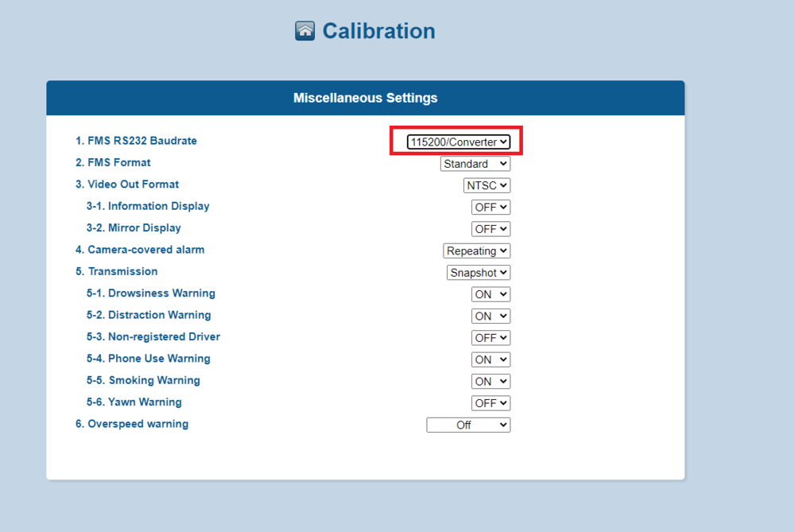Open the FMS Format dropdown showing Standard
This screenshot has height=532, width=795.
[475, 163]
